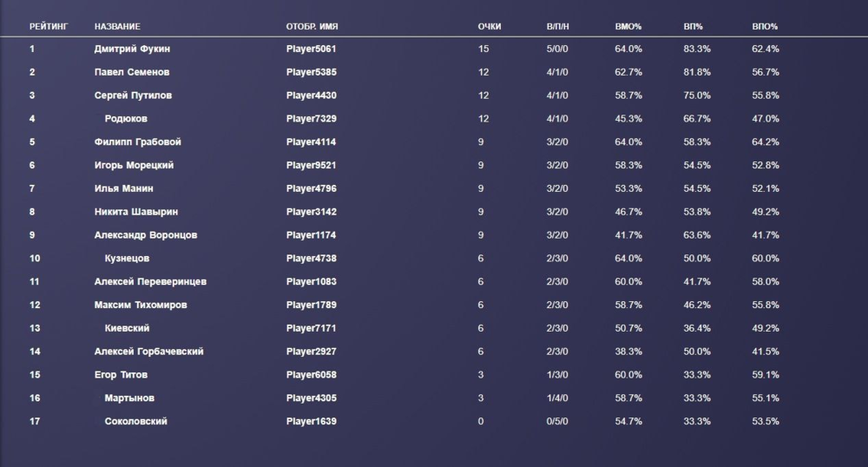Click the ОТОБР. ИМЯ column header
The width and height of the screenshot is (868, 467).
click(312, 27)
